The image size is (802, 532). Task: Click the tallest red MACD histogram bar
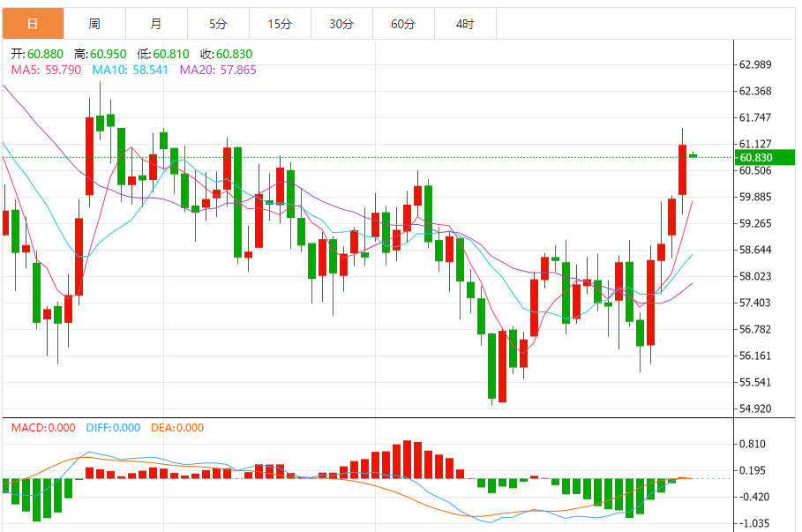click(x=407, y=459)
